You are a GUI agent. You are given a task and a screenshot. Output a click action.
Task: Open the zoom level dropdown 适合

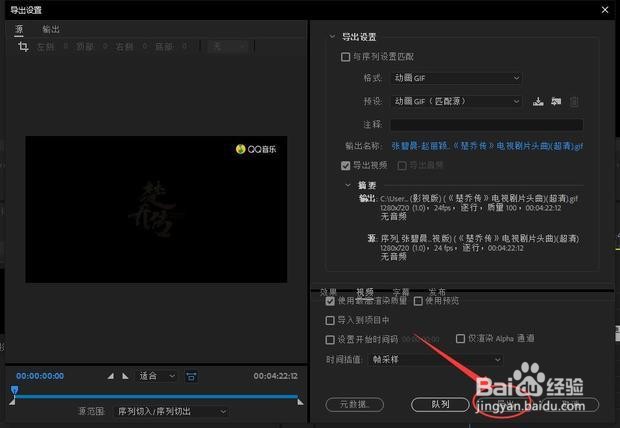[x=157, y=376]
